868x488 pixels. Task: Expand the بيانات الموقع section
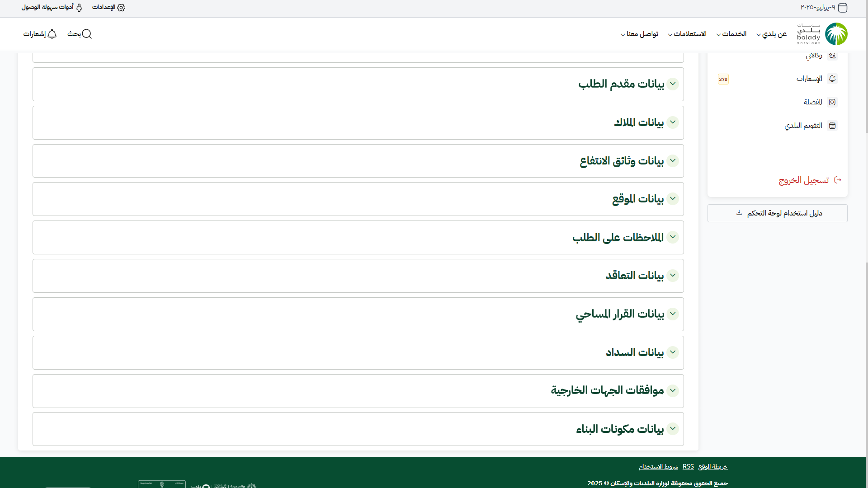(x=673, y=199)
